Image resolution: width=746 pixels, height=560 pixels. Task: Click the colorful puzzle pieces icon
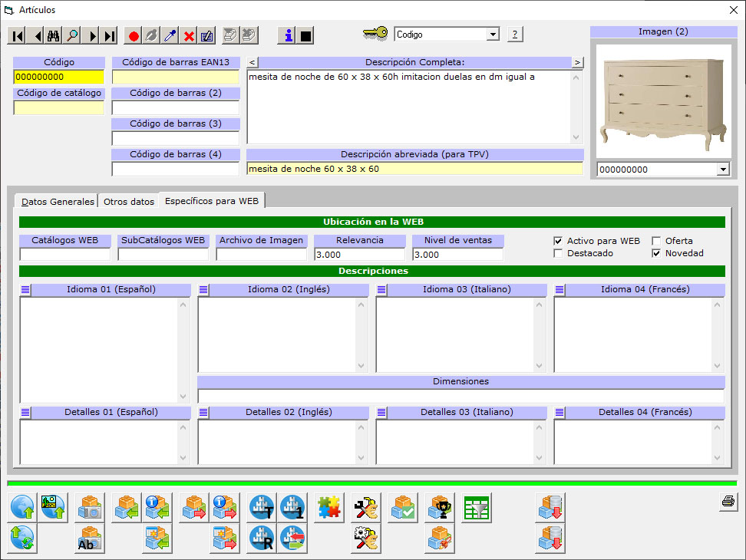pyautogui.click(x=329, y=508)
